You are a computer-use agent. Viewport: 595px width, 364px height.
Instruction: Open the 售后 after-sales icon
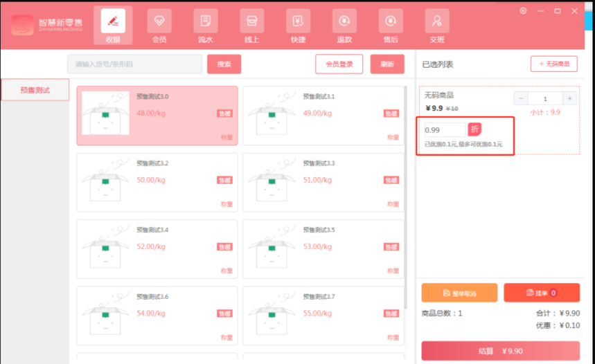[391, 26]
